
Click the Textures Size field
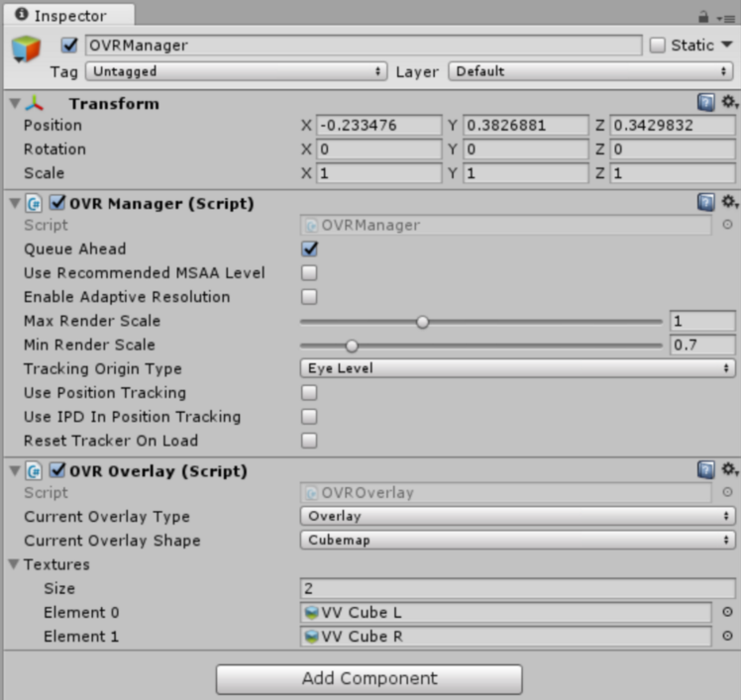pyautogui.click(x=518, y=588)
